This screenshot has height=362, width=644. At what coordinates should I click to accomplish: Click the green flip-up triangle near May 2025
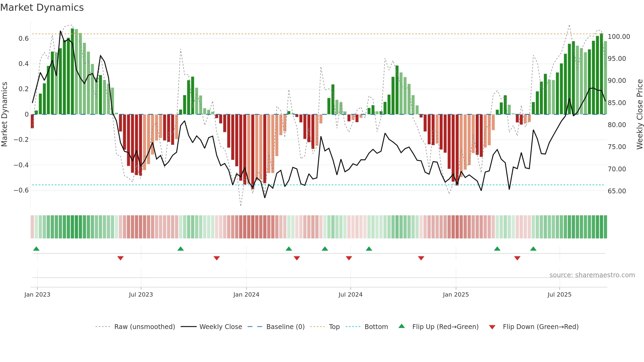coord(533,249)
